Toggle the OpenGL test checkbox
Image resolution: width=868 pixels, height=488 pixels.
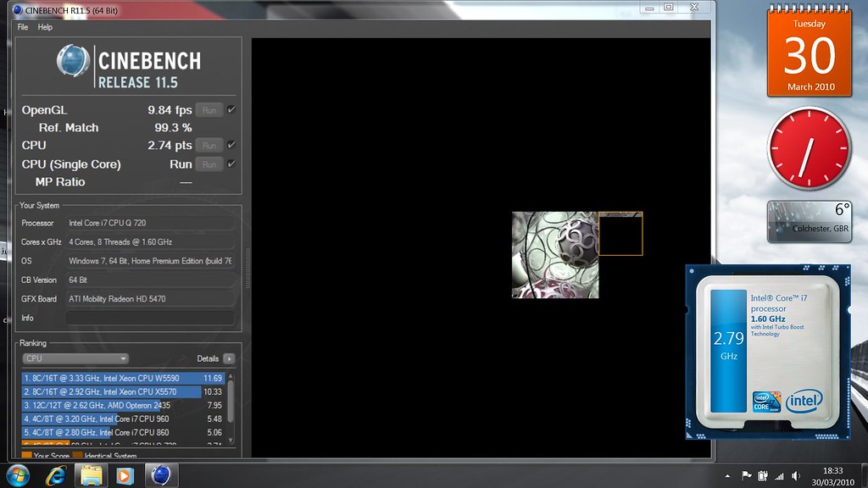231,110
